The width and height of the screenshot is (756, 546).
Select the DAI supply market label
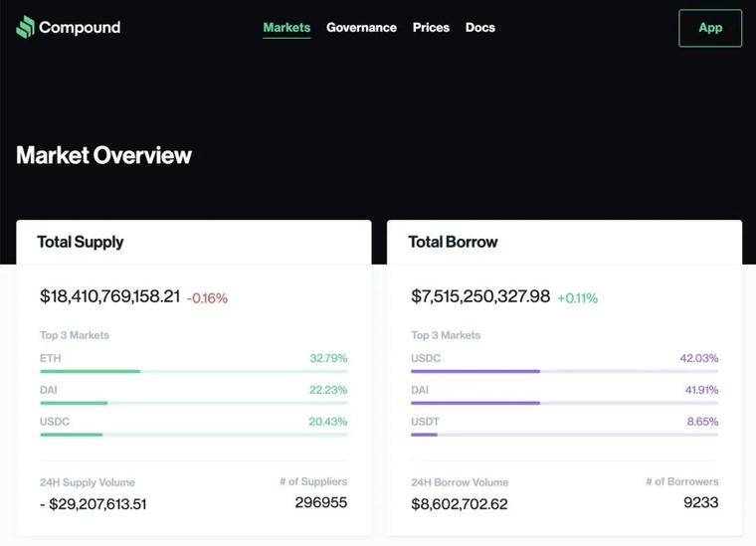(48, 390)
